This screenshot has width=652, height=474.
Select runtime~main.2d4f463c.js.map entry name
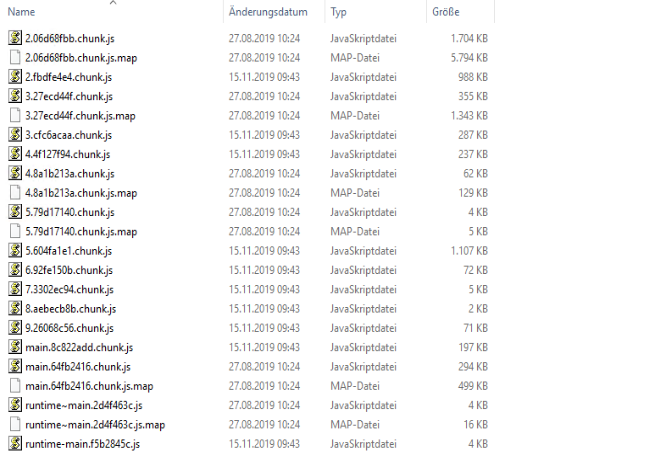tap(95, 425)
